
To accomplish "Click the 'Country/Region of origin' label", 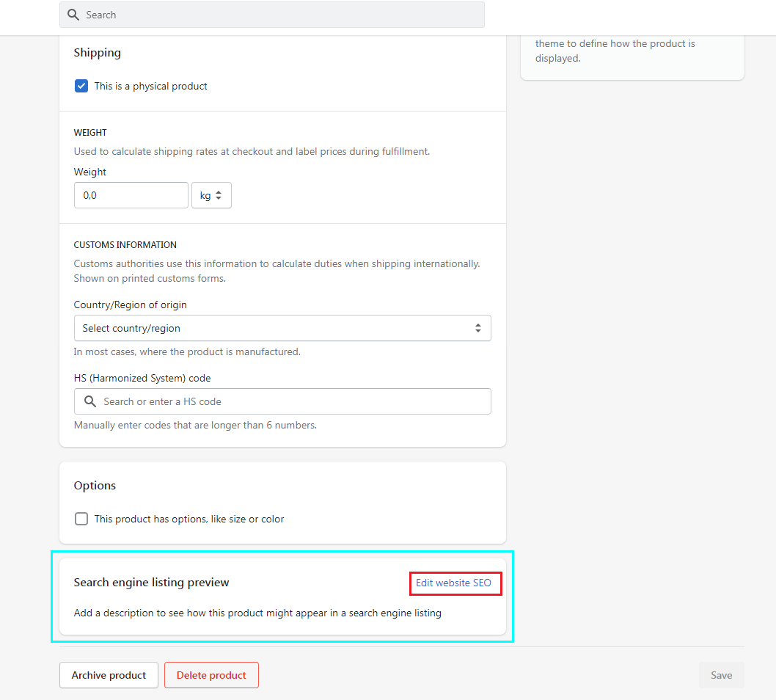I will (130, 305).
